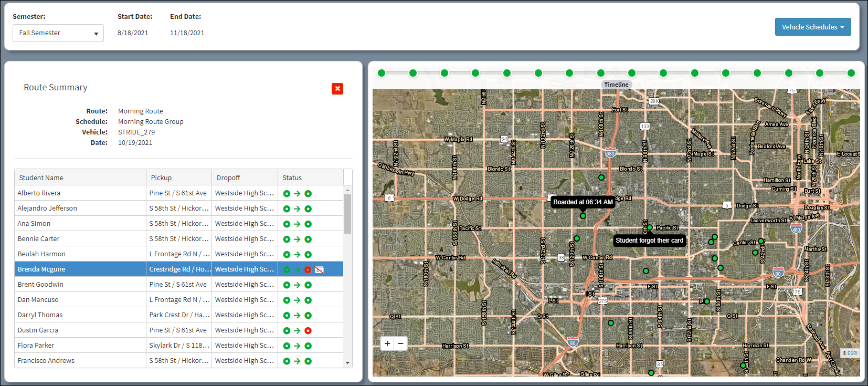Screen dimensions: 868x386
Task: Select the Dan Mancuso row
Action: pyautogui.click(x=179, y=300)
